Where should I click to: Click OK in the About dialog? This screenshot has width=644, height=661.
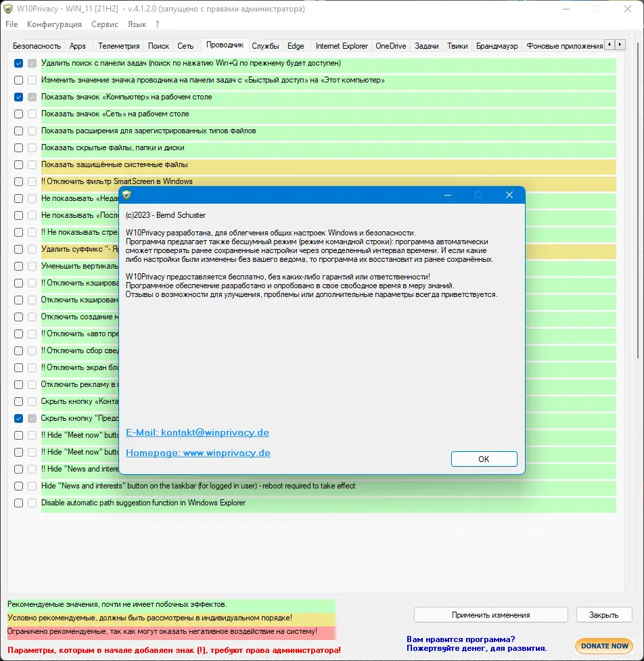click(x=484, y=459)
